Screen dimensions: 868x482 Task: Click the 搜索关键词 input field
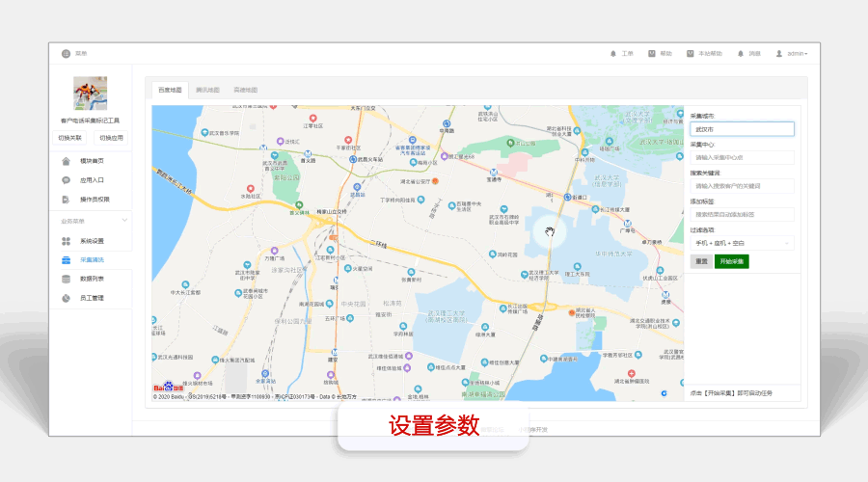click(x=742, y=185)
